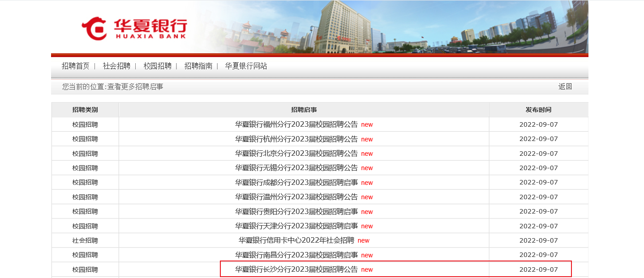Click the red new tag beside 杭州分行
The width and height of the screenshot is (644, 278).
coord(367,139)
